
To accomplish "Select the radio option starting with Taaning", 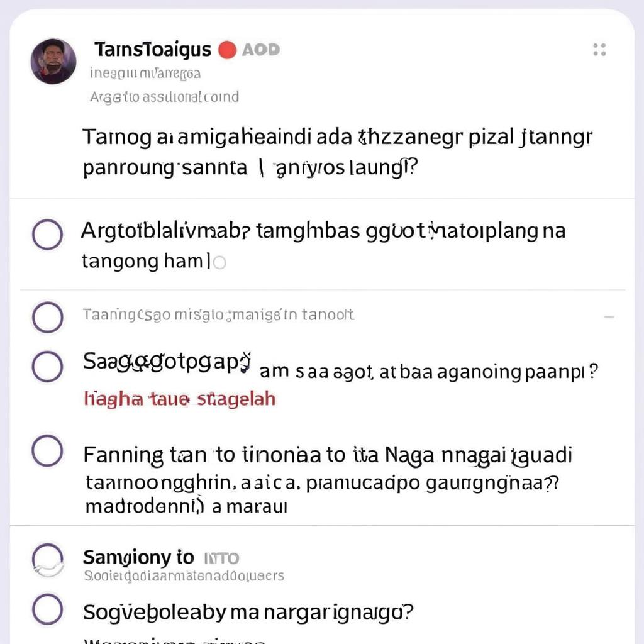I will [x=48, y=317].
